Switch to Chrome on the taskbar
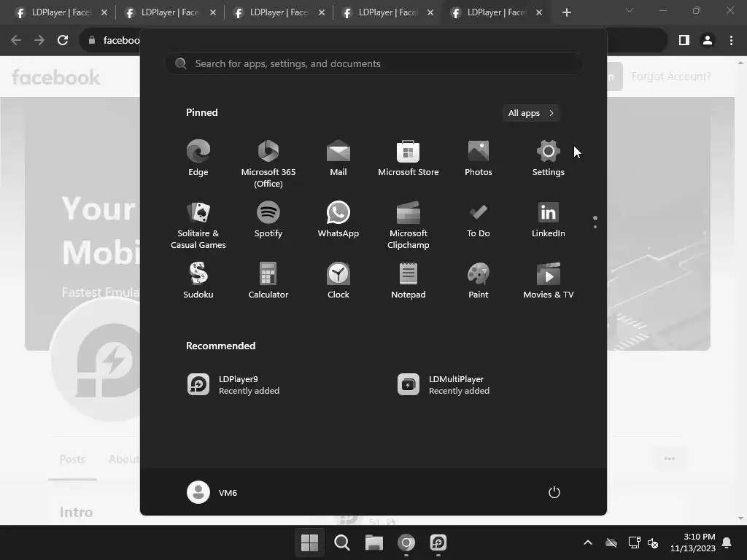 point(406,542)
